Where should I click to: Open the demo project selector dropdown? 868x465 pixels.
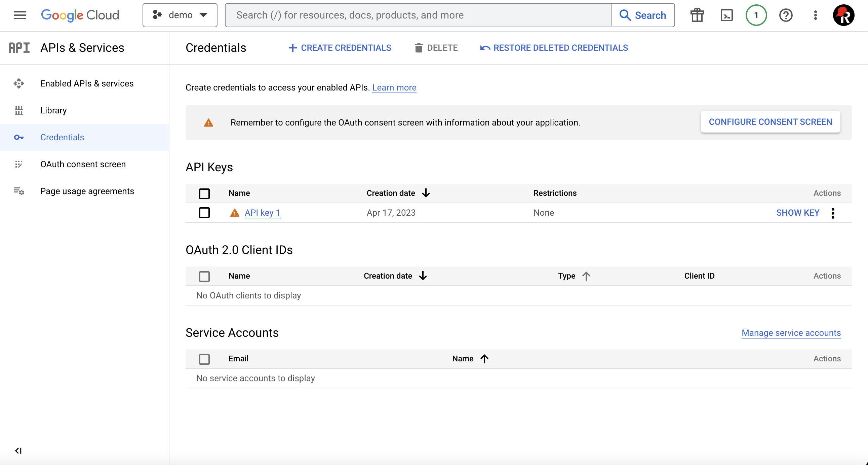point(180,15)
